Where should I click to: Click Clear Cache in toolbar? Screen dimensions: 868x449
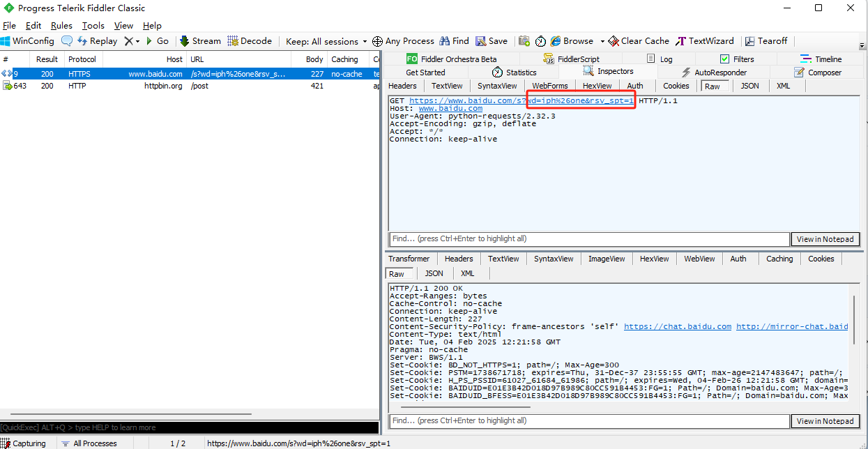point(639,41)
